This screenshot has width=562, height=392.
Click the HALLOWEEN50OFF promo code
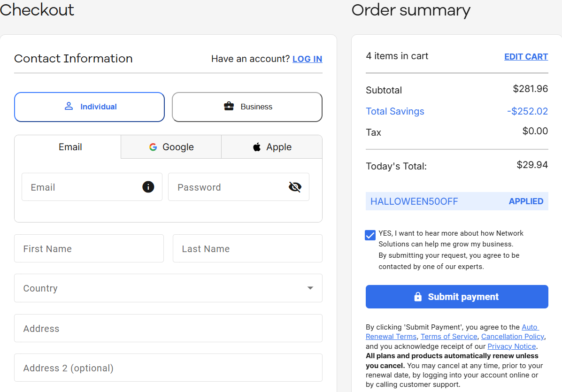point(414,201)
